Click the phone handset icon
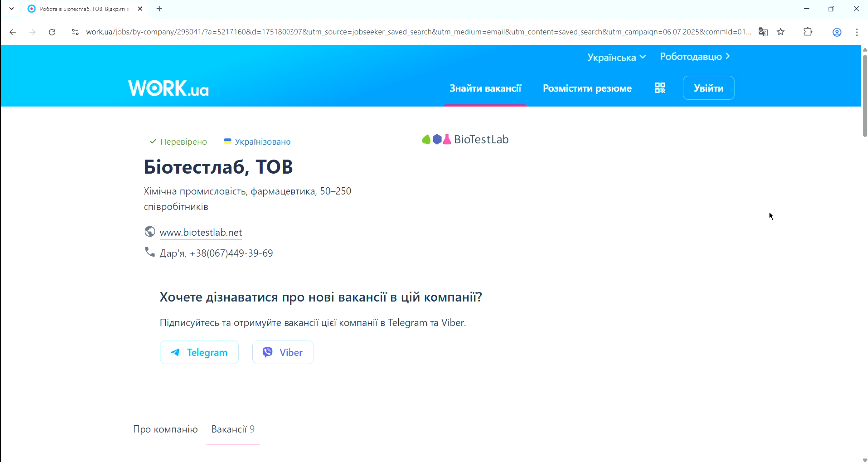Viewport: 868px width, 462px height. coord(150,252)
